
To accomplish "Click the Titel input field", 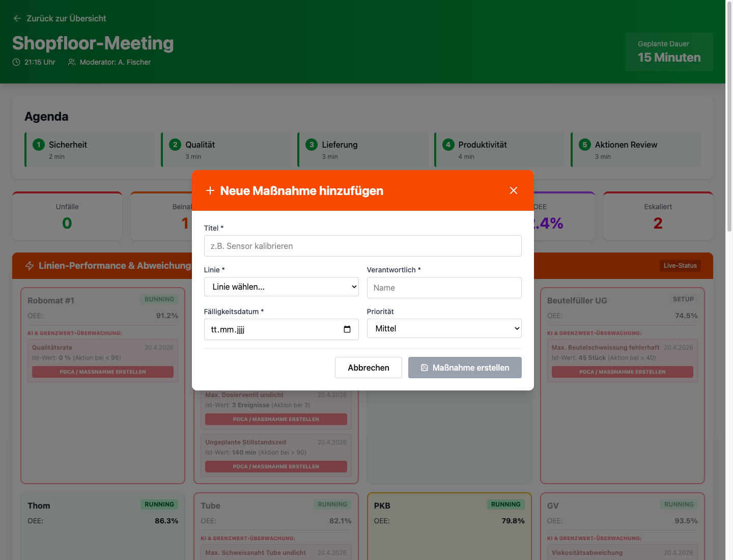I will point(362,246).
